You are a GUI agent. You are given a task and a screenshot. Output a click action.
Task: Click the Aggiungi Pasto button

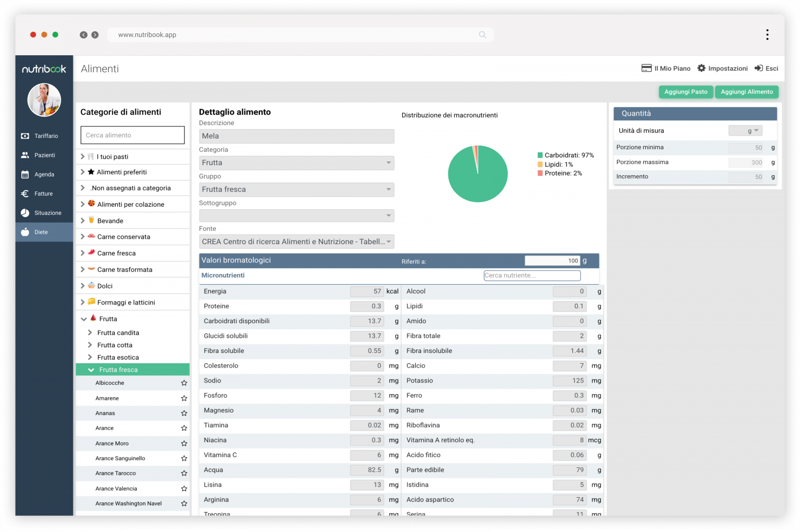point(685,92)
